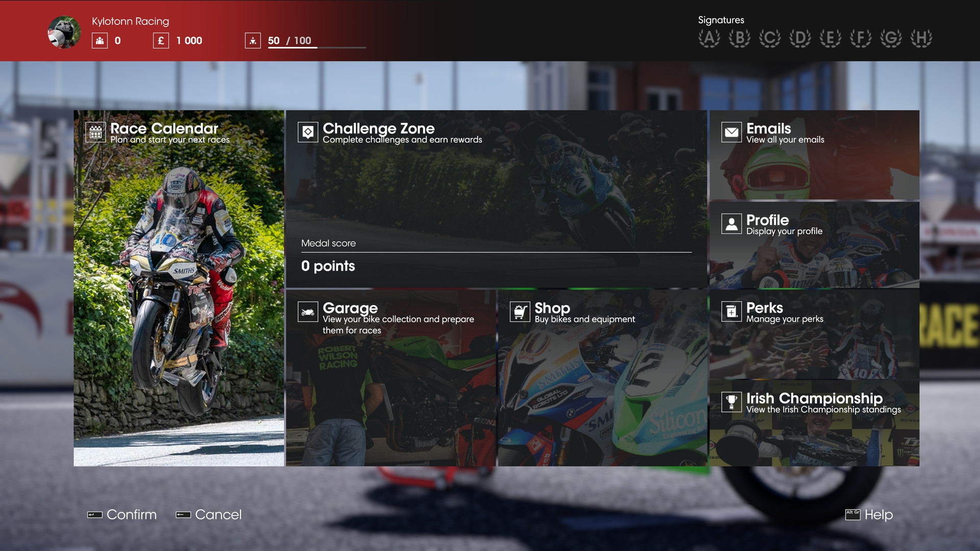Click the Cancel button
Screen dimensions: 980x551
click(x=209, y=515)
